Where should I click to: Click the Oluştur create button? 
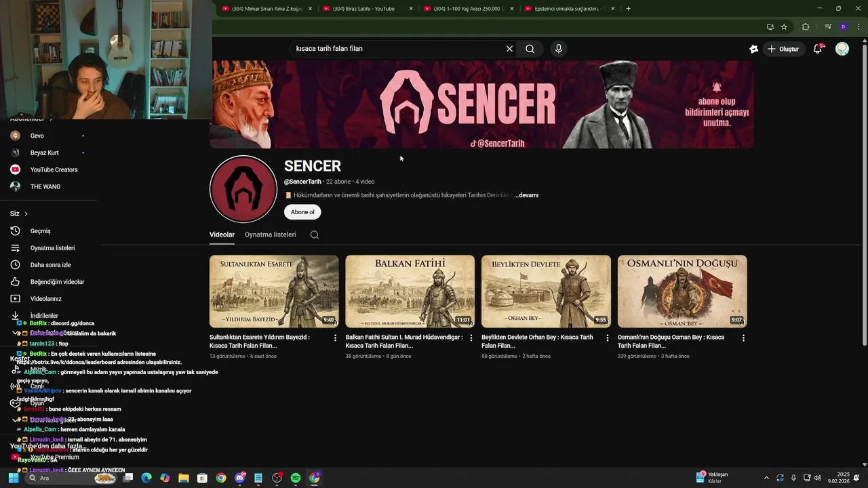click(x=783, y=49)
